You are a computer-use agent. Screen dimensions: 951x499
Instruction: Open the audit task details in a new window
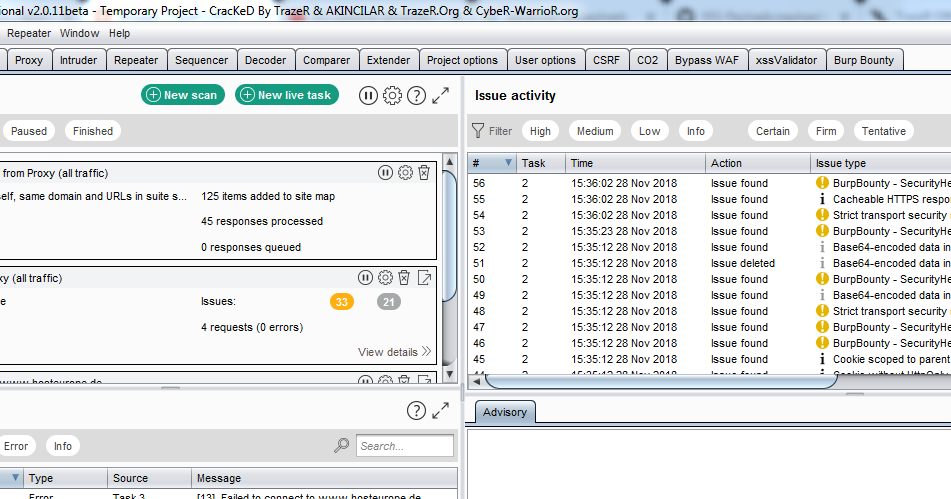[x=425, y=278]
